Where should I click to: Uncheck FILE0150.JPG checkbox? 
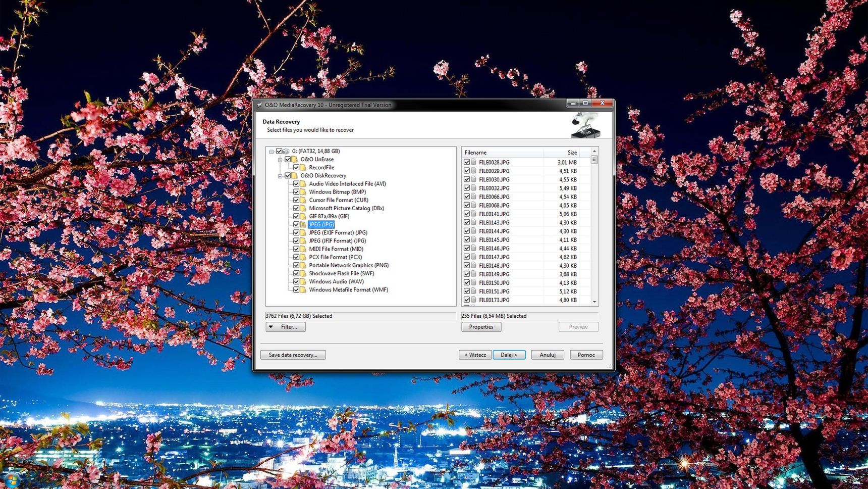point(467,282)
